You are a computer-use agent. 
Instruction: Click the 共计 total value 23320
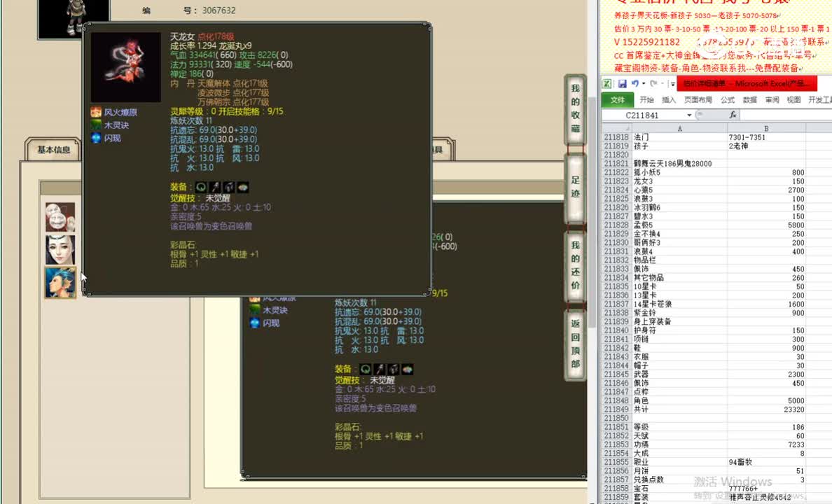(766, 409)
